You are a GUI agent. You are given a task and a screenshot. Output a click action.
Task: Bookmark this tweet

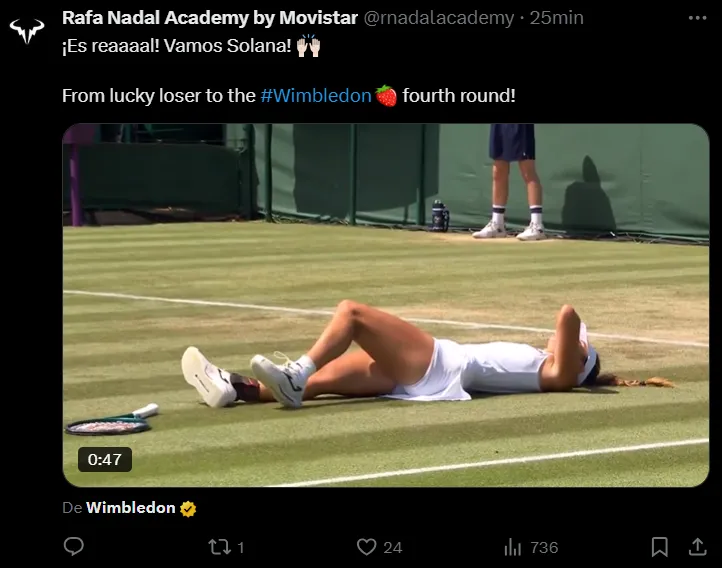pyautogui.click(x=659, y=546)
